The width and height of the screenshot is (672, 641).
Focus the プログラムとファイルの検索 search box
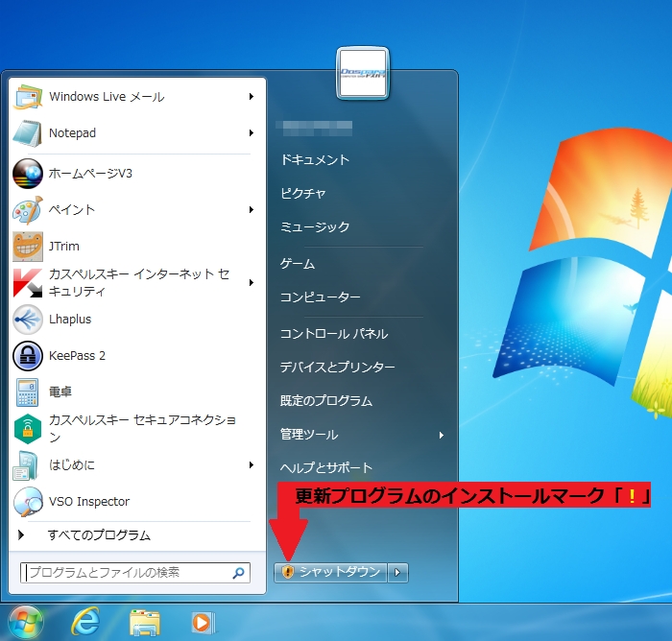tap(135, 573)
